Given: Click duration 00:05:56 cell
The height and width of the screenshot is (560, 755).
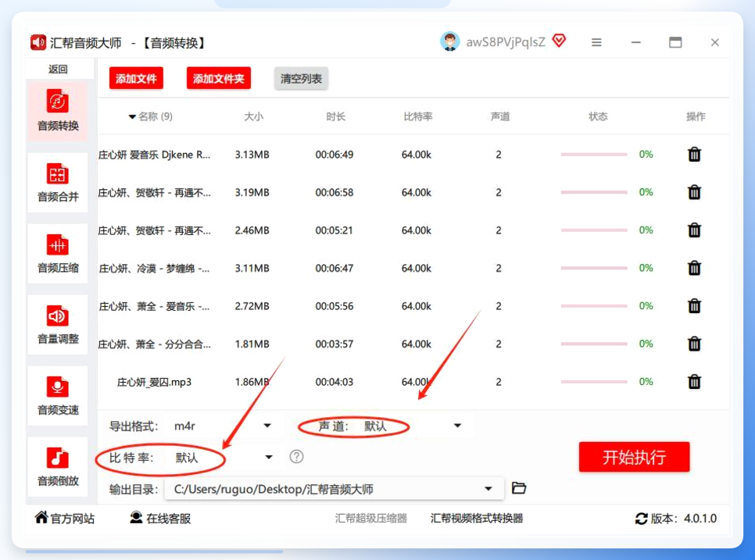Looking at the screenshot, I should point(335,306).
